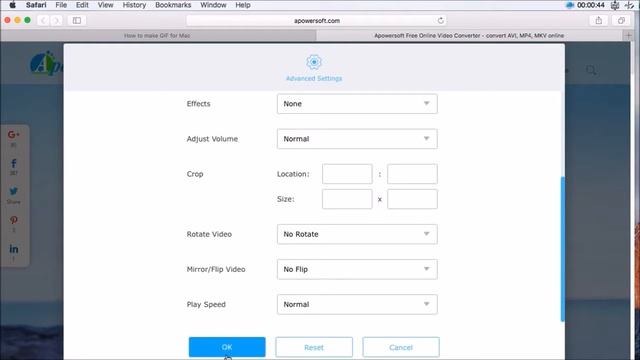Switch to Apowersoft Free Online Video Converter tab

pyautogui.click(x=469, y=36)
